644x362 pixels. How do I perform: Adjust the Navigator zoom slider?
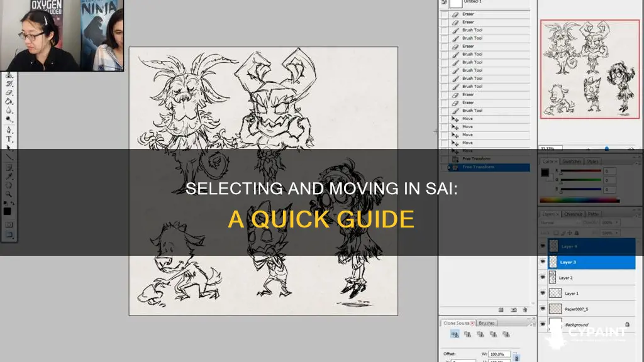(607, 148)
